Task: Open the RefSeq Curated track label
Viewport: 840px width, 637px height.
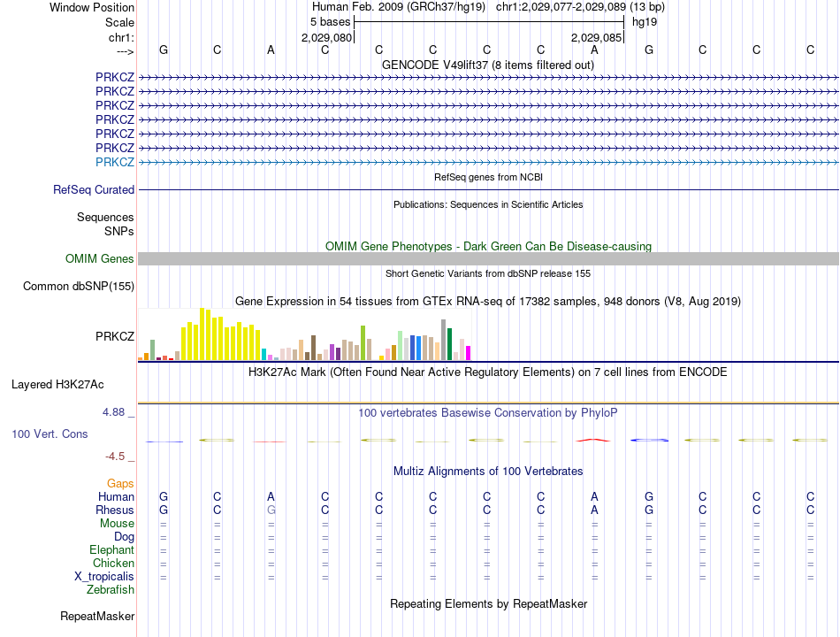Action: point(94,190)
